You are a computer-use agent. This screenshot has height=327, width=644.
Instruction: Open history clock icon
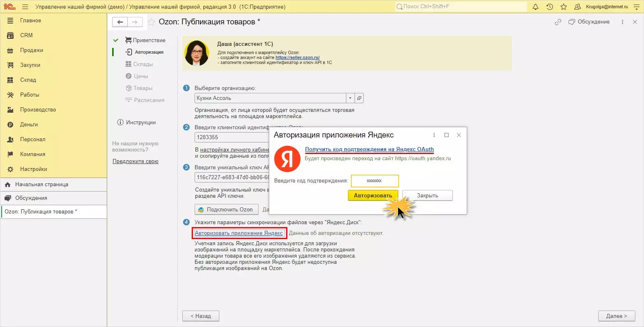pyautogui.click(x=550, y=7)
